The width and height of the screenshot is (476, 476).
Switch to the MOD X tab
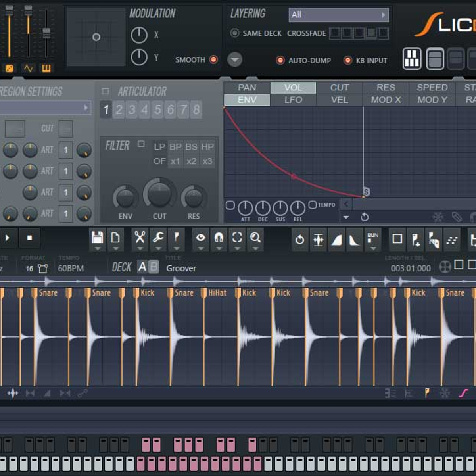[x=386, y=100]
